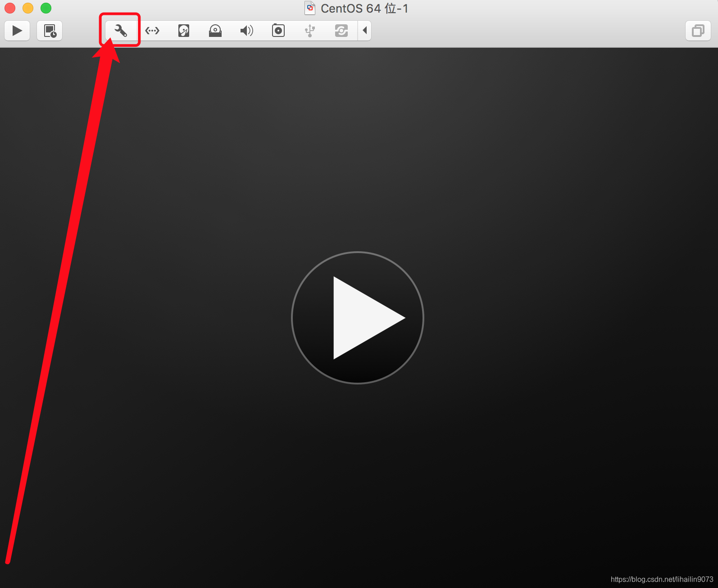718x588 pixels.
Task: Open the USB devices icon
Action: point(310,31)
